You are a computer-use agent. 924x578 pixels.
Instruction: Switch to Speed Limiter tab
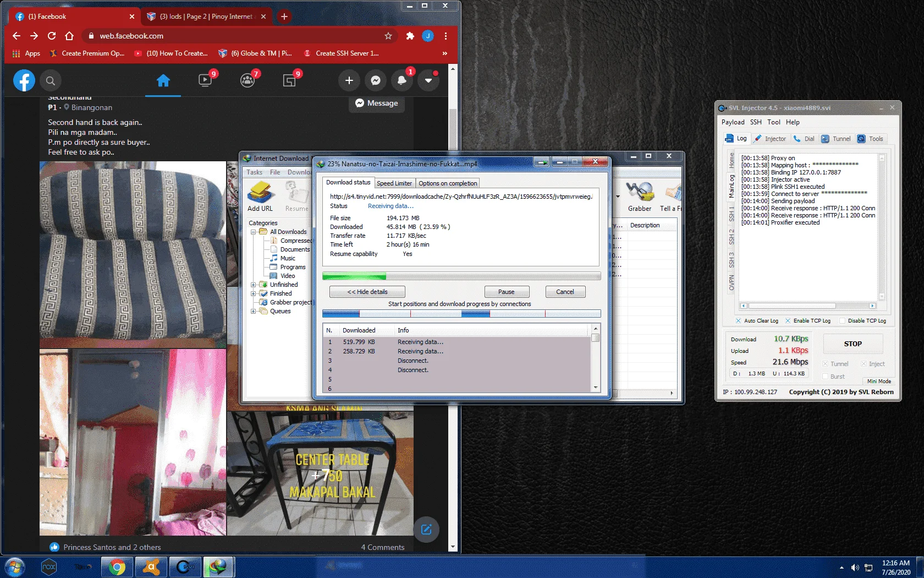coord(394,183)
